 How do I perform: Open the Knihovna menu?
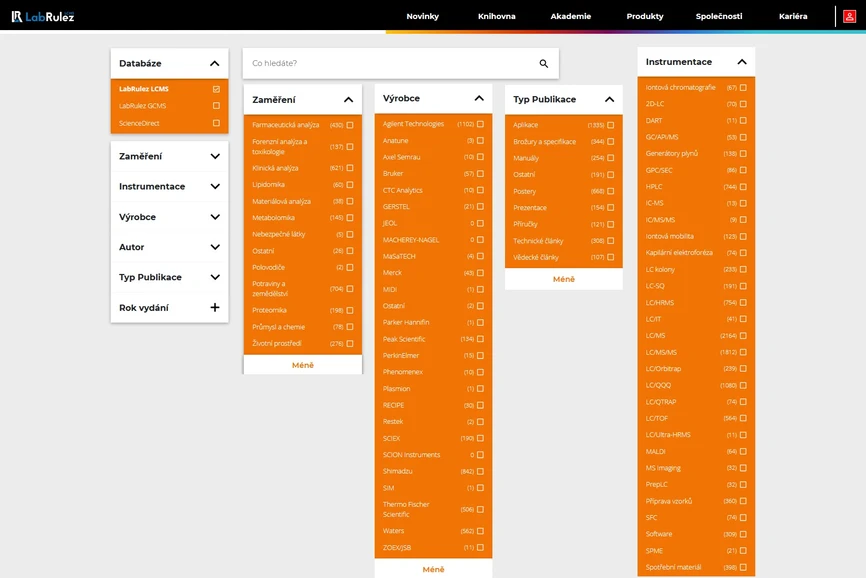(497, 16)
